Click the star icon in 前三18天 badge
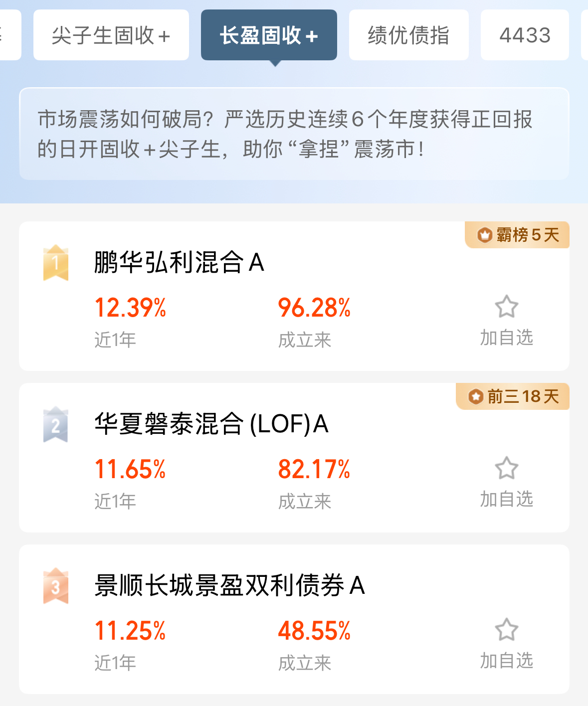 (476, 397)
